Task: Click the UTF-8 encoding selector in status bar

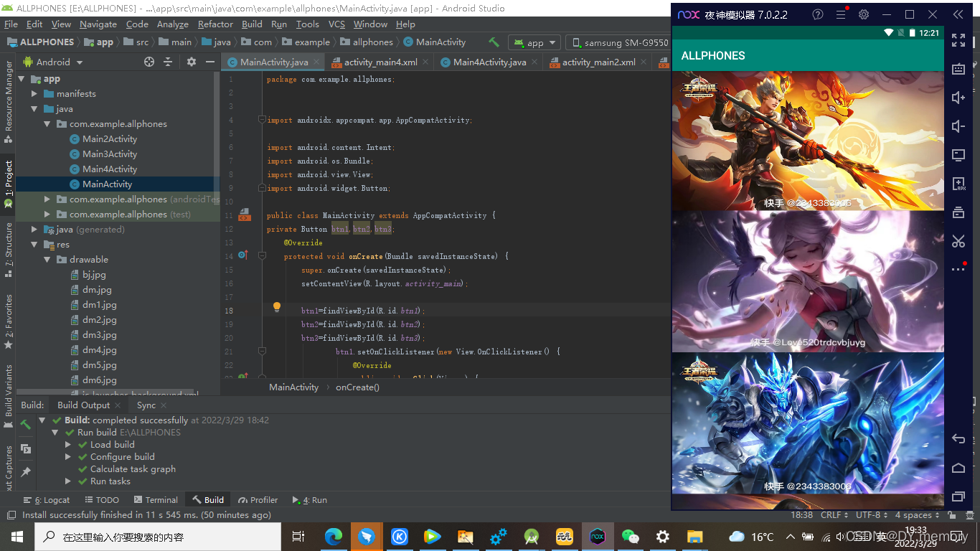Action: 872,515
